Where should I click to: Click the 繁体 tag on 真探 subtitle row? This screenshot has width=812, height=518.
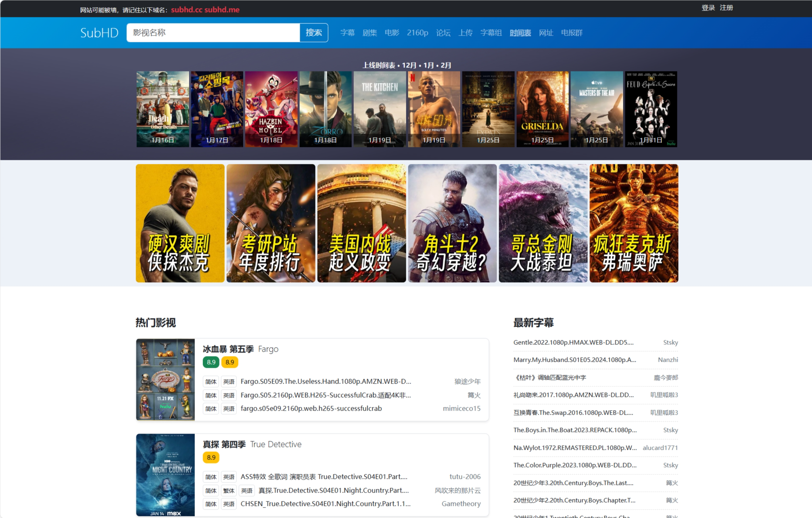click(x=229, y=491)
